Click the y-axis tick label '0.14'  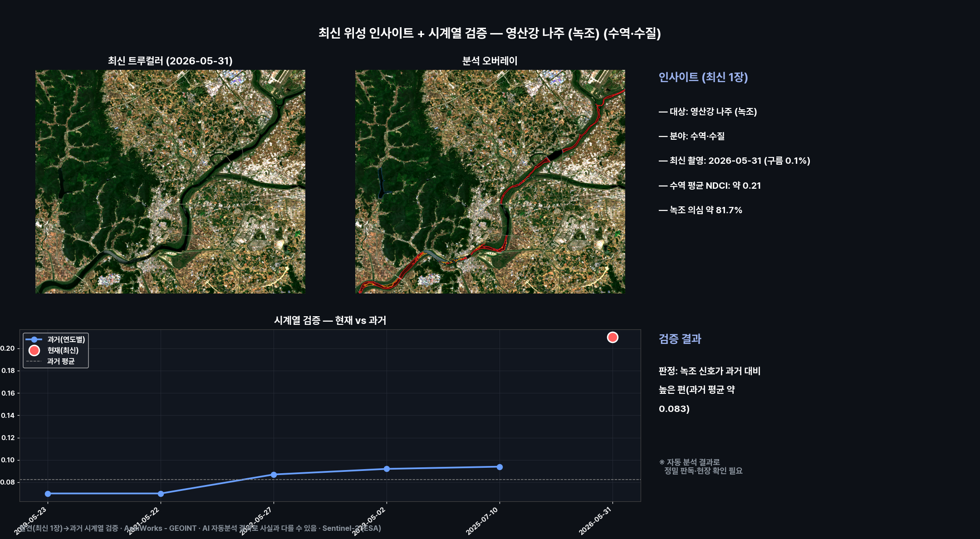(x=7, y=415)
